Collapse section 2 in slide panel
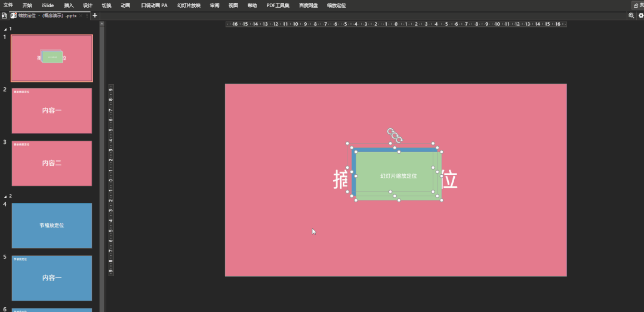 [5, 196]
